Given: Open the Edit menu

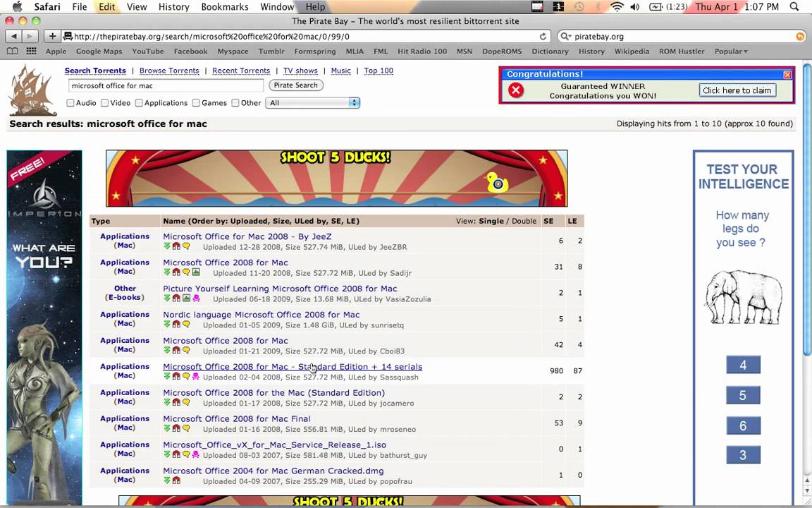Looking at the screenshot, I should [106, 7].
